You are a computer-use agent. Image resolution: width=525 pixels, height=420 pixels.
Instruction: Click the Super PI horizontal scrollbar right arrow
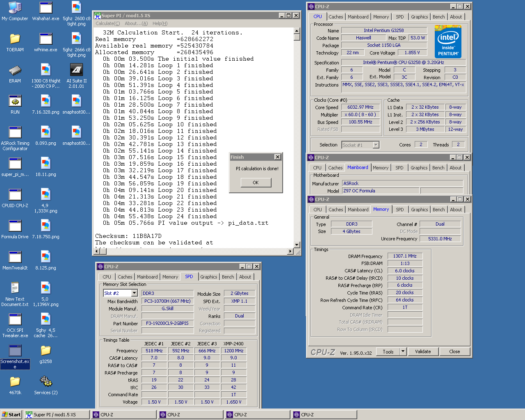[291, 251]
